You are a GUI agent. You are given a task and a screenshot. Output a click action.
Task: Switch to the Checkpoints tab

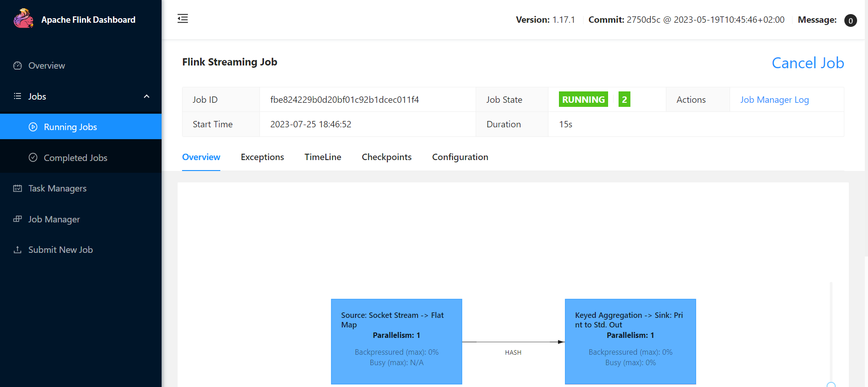point(386,157)
